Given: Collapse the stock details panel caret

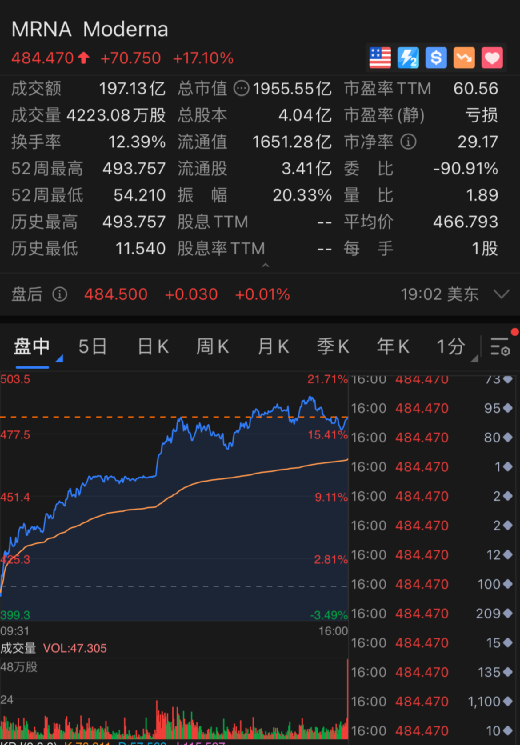Looking at the screenshot, I should click(266, 265).
